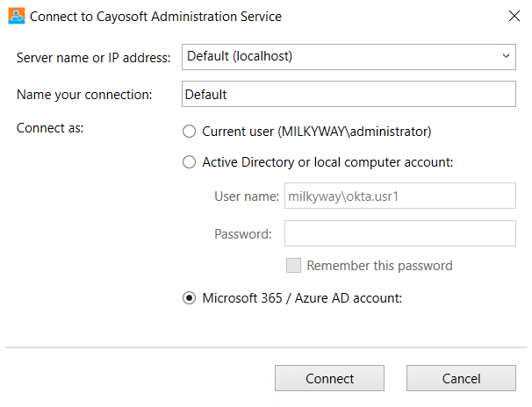This screenshot has height=407, width=532.
Task: Click the Name your connection label
Action: (84, 95)
